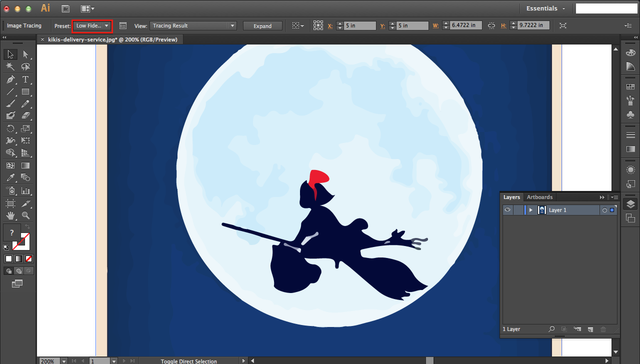Click the Expand button in control bar
640x364 pixels.
pos(262,26)
